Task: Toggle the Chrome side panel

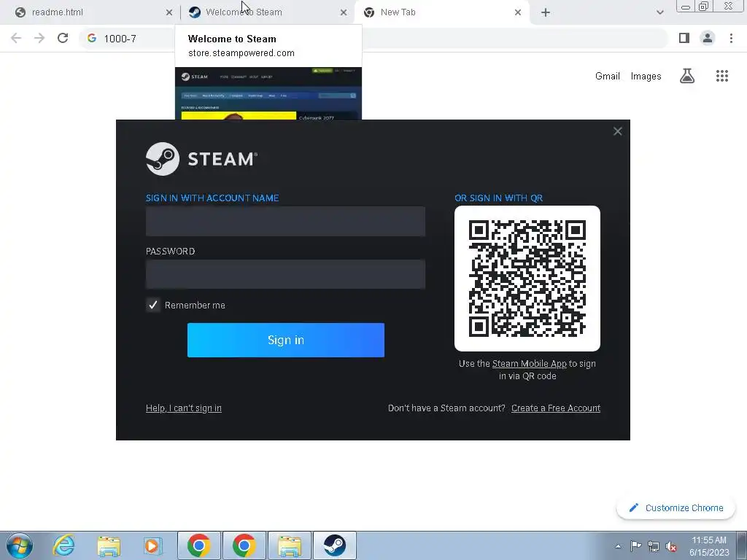Action: coord(684,38)
